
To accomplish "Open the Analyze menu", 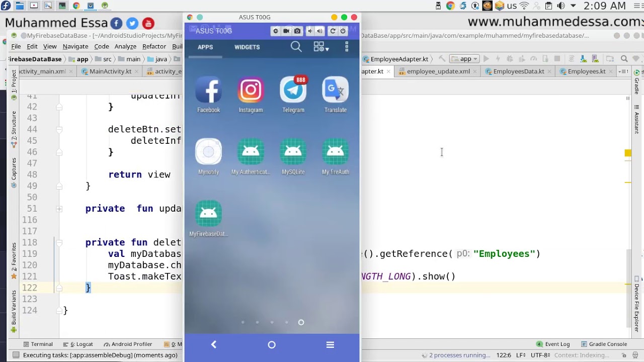I will [125, 46].
